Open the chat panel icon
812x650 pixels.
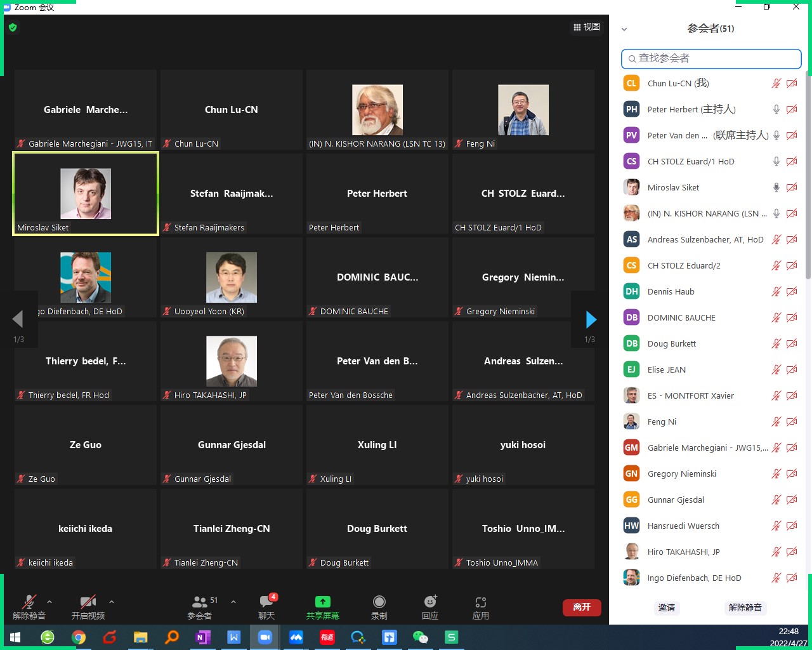tap(266, 602)
